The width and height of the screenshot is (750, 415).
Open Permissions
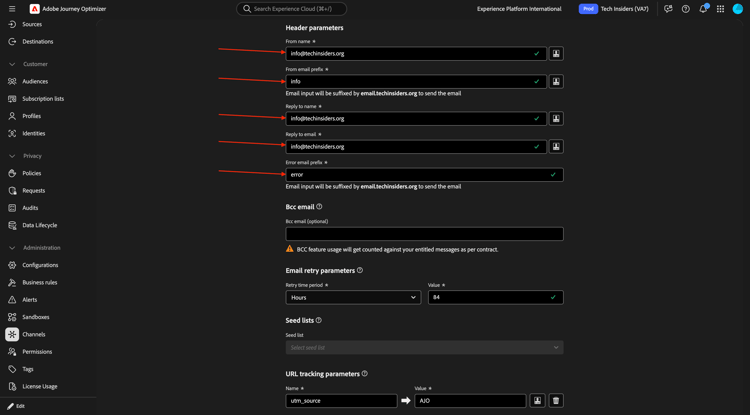tap(37, 352)
